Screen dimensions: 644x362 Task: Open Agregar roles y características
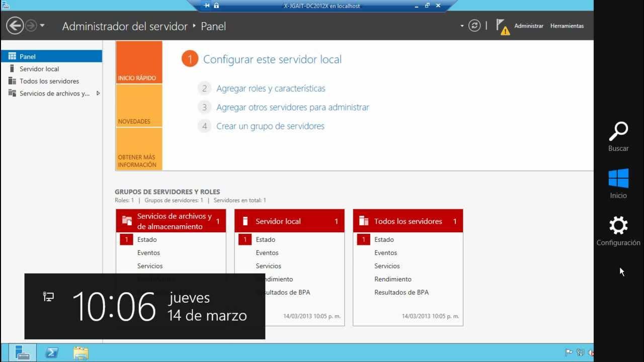coord(270,88)
